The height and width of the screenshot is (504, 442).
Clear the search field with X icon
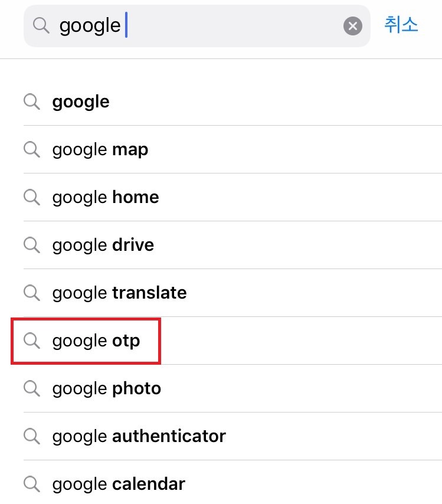tap(353, 26)
